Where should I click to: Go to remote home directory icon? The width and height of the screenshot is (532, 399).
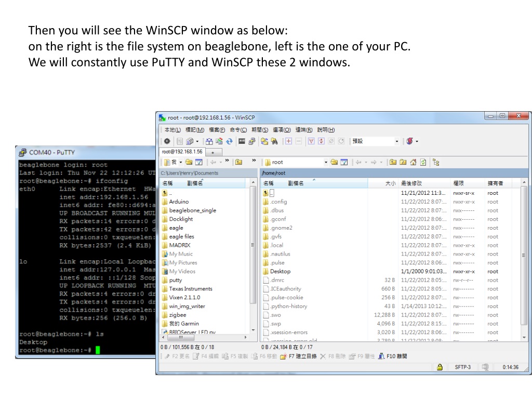point(413,162)
